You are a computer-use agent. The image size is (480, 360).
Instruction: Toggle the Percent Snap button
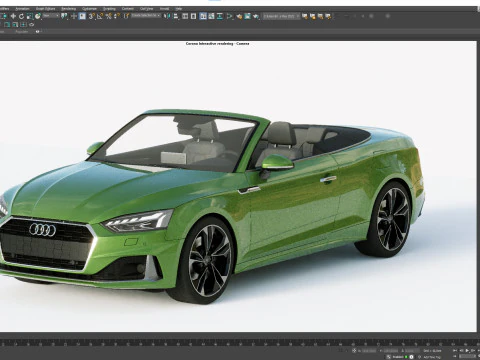tap(109, 16)
